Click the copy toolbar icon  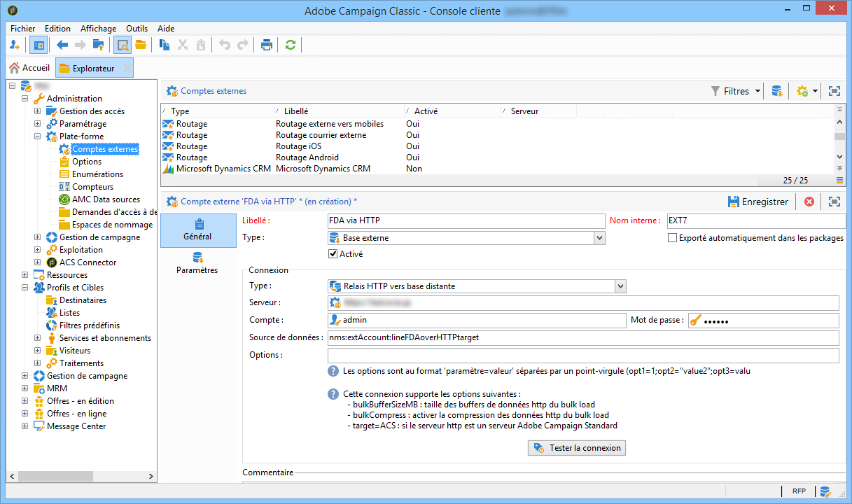coord(165,45)
